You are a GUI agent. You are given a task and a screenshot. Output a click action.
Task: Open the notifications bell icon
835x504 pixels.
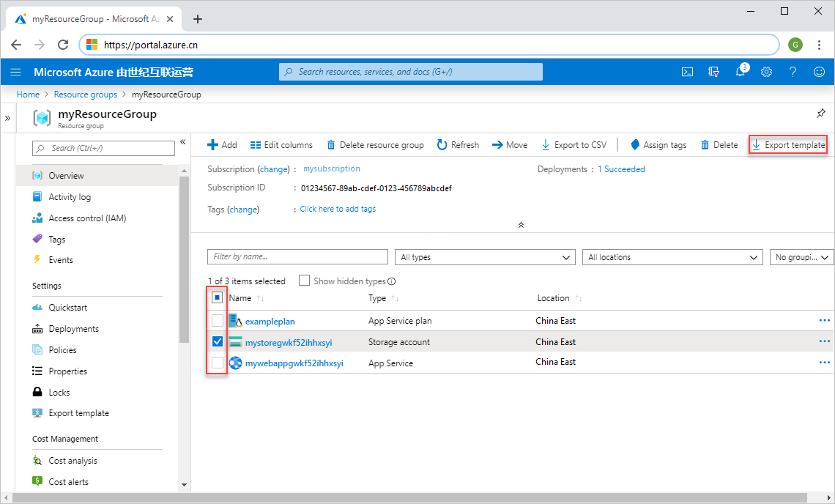(x=741, y=72)
